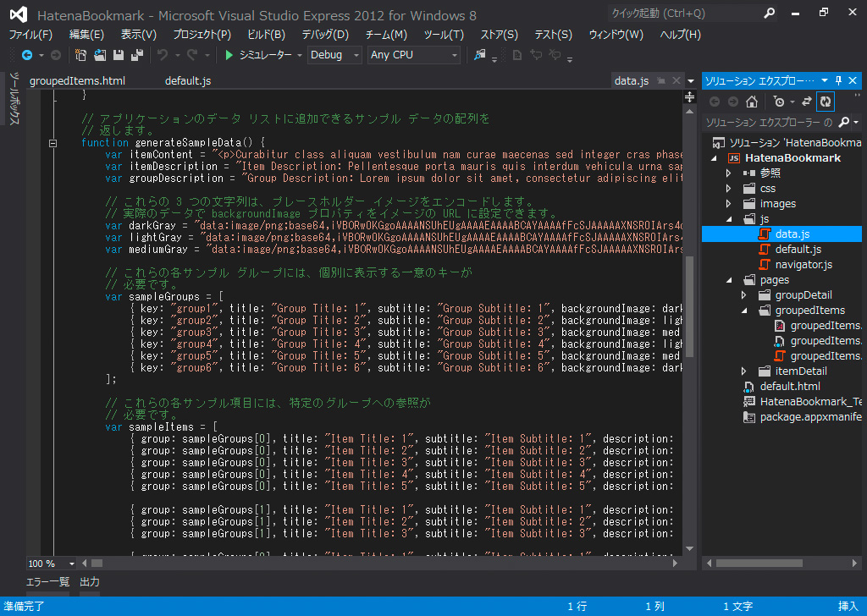The height and width of the screenshot is (616, 867).
Task: Open the エラー一覧 error list tab
Action: (48, 582)
